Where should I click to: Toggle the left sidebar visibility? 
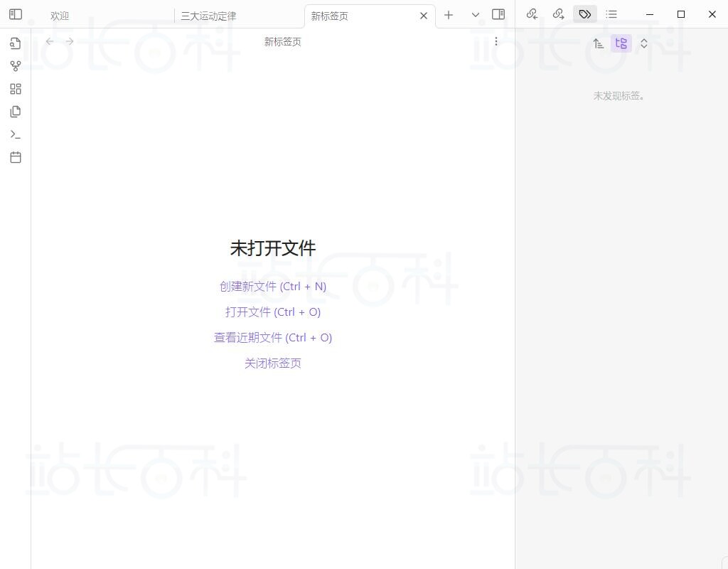tap(15, 14)
